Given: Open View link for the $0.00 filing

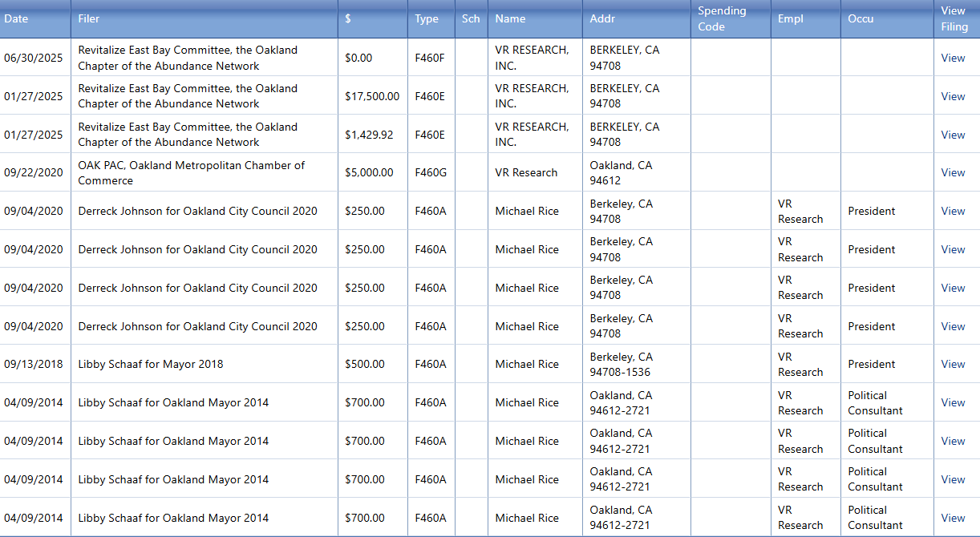Looking at the screenshot, I should click(953, 58).
